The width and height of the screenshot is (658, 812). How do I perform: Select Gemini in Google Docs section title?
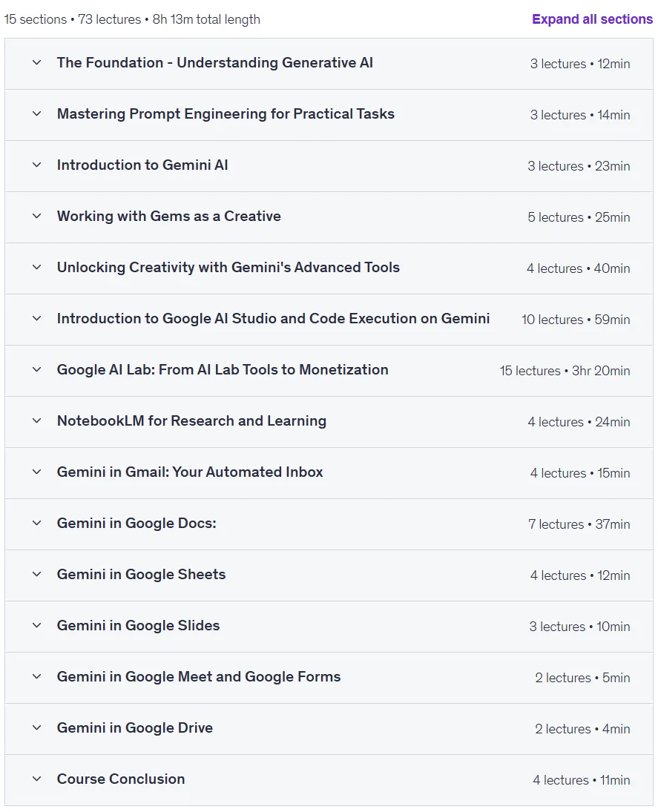[136, 523]
